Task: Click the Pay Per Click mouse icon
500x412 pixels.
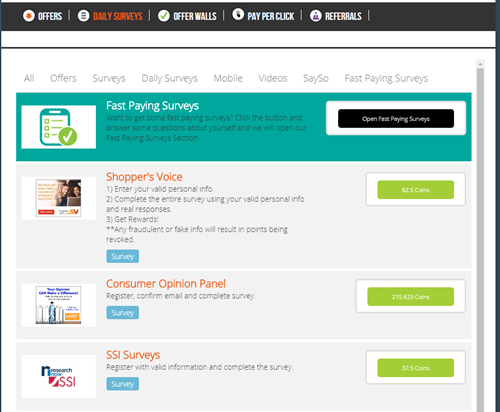Action: coord(238,14)
